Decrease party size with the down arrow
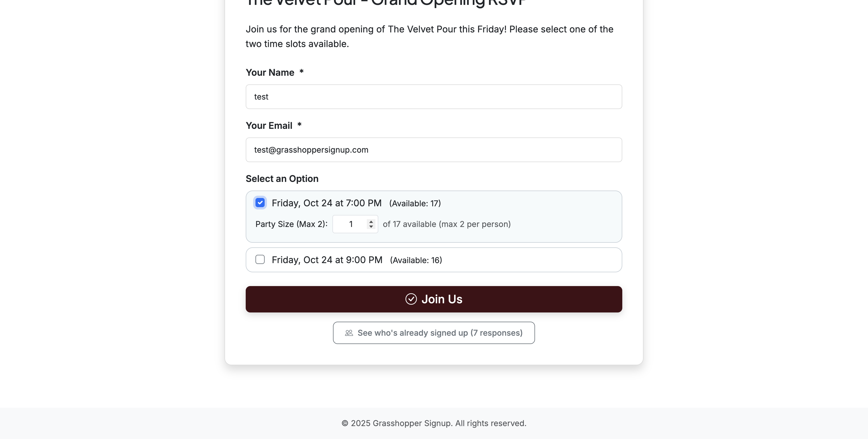This screenshot has width=868, height=439. pyautogui.click(x=371, y=227)
